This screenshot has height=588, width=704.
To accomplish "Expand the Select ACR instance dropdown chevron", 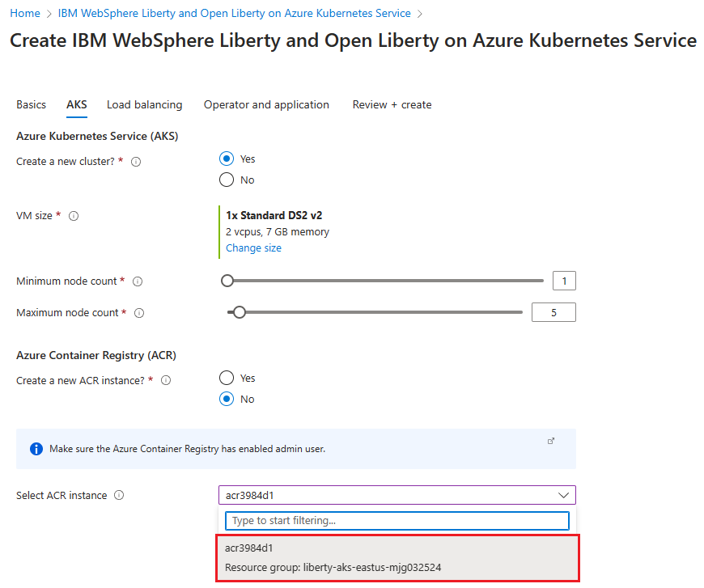I will 563,495.
